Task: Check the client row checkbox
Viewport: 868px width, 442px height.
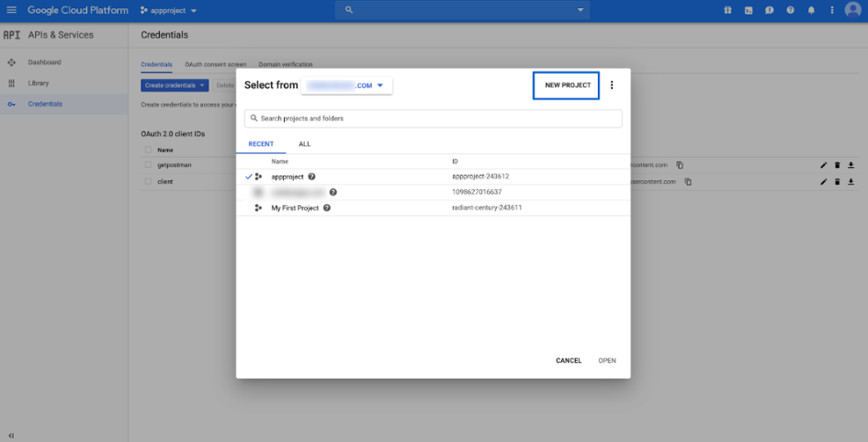Action: tap(148, 181)
